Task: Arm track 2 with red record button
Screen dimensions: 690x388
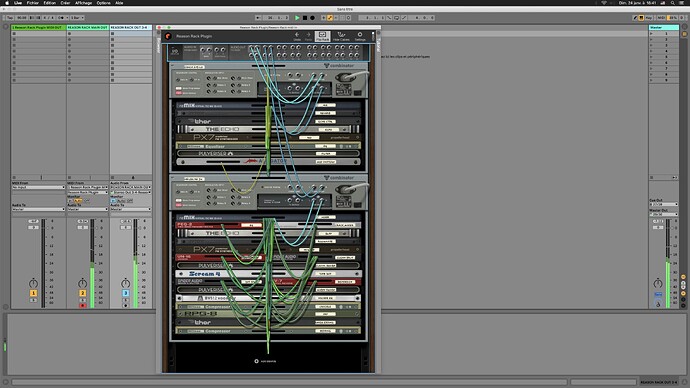Action: coord(82,305)
